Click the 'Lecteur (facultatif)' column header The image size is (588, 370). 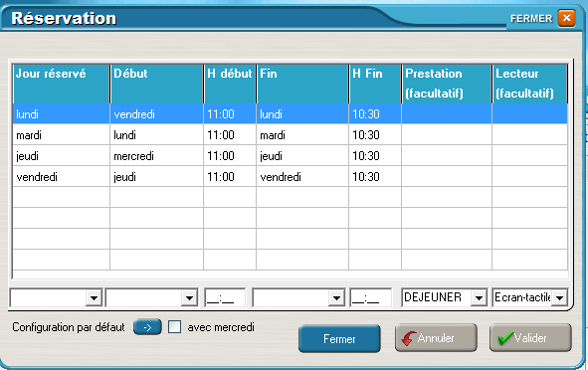(530, 84)
